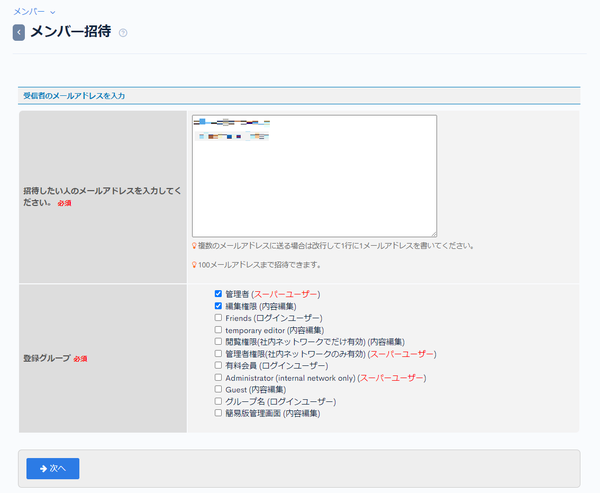Check the 有料会員 (ログインユーザー) checkbox
The image size is (600, 493).
[218, 365]
